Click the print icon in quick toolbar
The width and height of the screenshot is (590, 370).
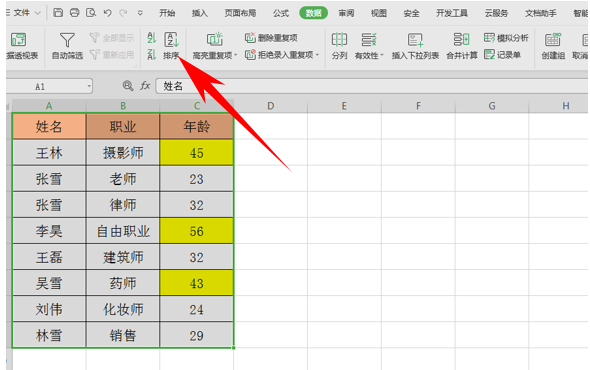click(75, 13)
